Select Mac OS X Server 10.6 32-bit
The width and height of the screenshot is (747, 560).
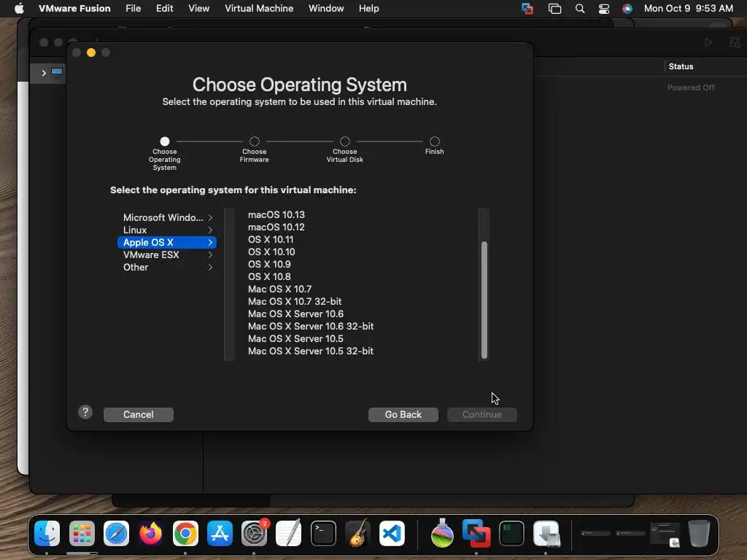point(311,326)
